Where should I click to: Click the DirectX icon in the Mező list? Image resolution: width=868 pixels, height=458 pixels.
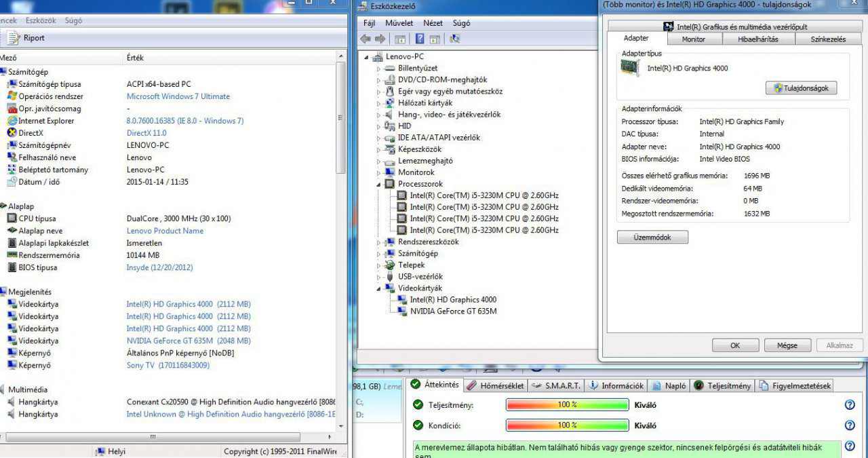coord(12,133)
